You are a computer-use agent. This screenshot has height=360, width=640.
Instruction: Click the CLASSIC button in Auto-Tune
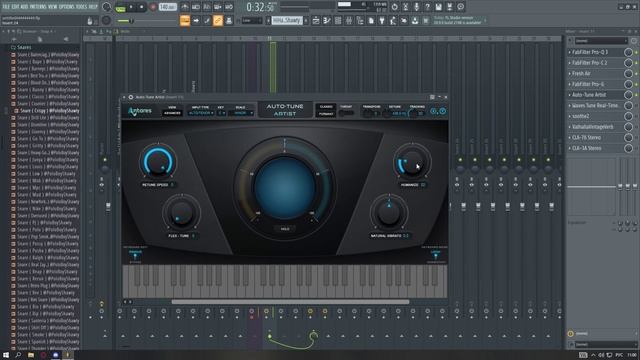pyautogui.click(x=326, y=107)
